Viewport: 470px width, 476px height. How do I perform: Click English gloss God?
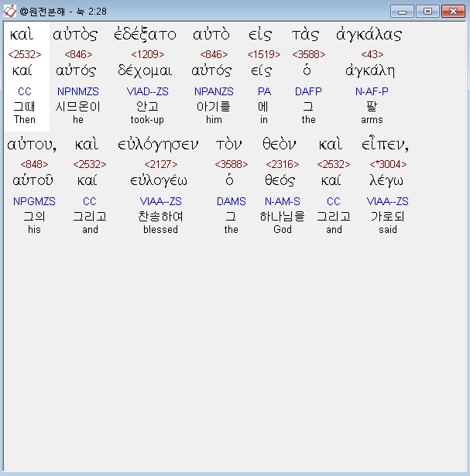coord(283,230)
